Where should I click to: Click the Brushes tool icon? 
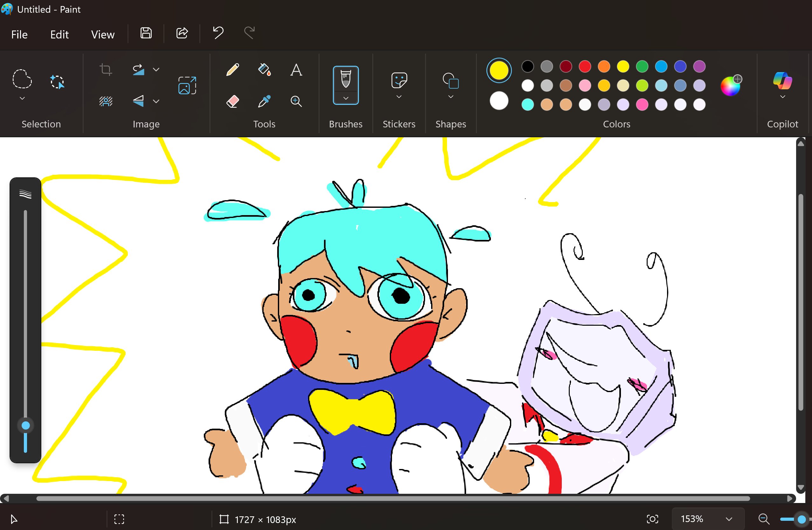346,79
